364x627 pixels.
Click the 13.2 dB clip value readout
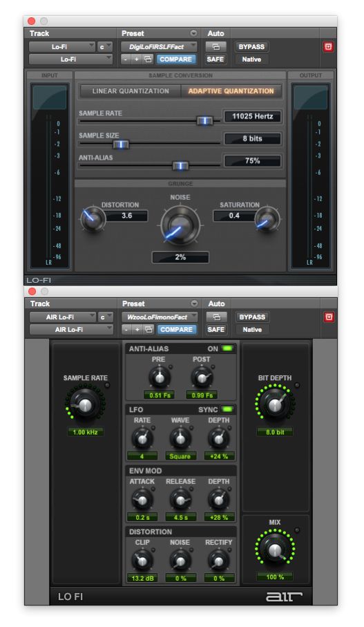coord(142,578)
